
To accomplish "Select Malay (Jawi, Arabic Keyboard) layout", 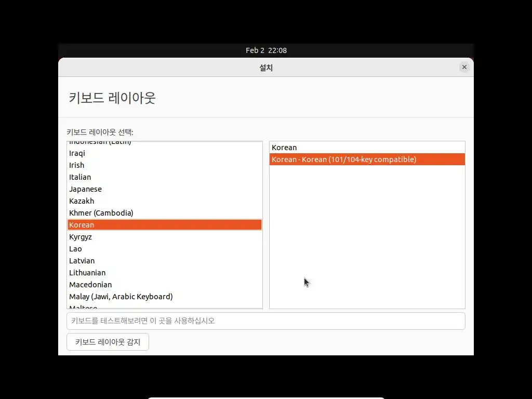I will pyautogui.click(x=165, y=297).
